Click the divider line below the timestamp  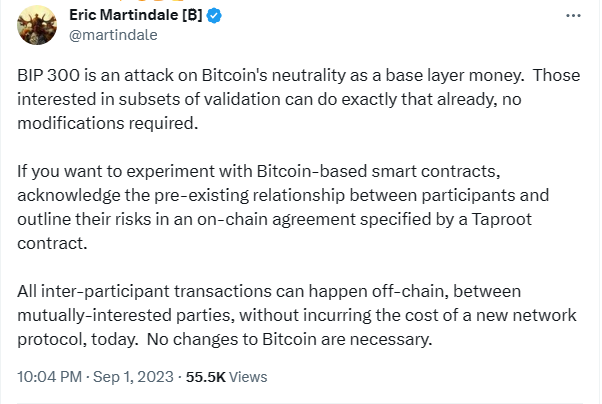point(300,403)
